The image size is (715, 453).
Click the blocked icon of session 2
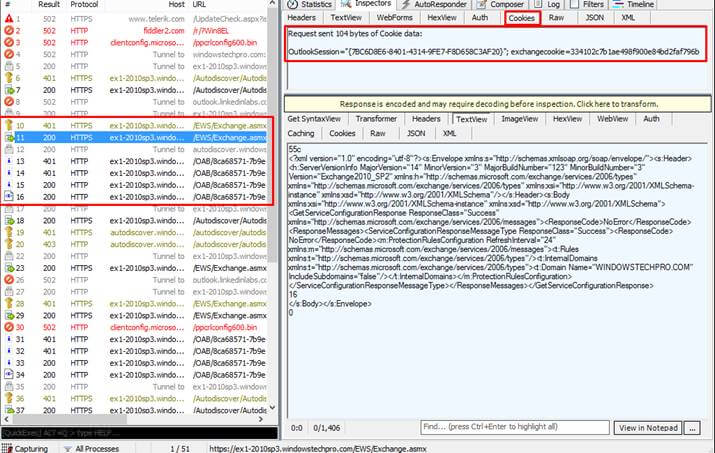[9, 31]
